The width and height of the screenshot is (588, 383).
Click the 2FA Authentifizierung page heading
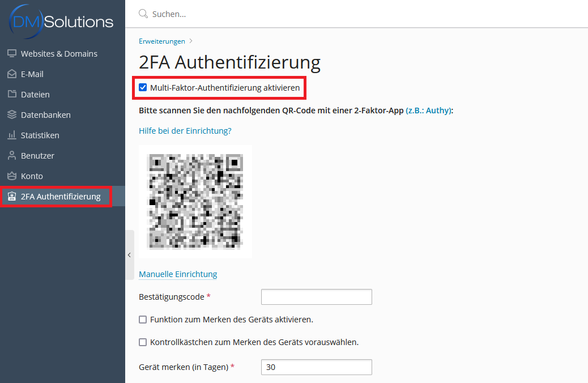(x=229, y=62)
